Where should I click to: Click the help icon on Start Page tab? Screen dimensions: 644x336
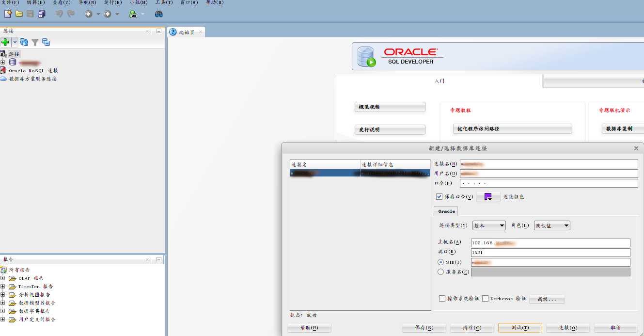click(x=173, y=32)
